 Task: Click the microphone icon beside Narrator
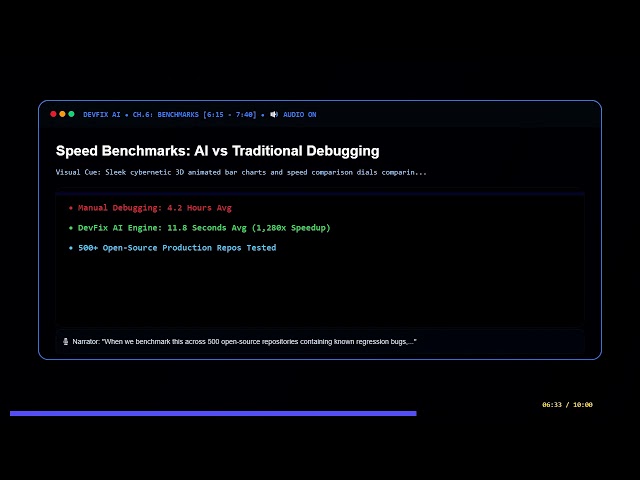coord(66,342)
